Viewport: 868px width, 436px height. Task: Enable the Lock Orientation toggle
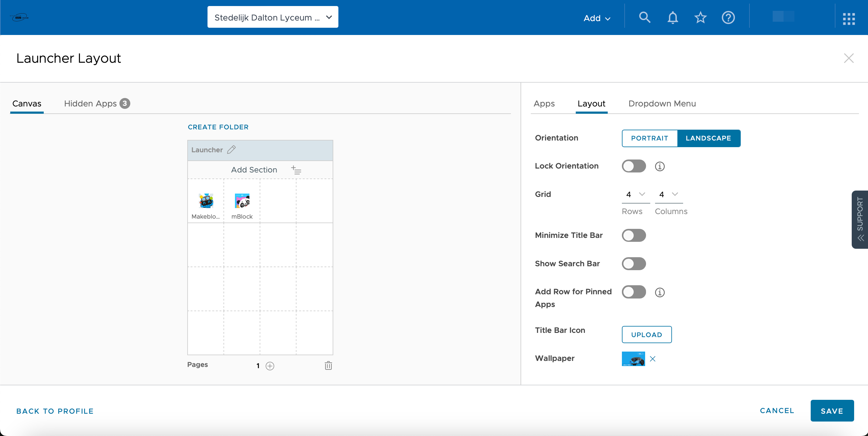pos(633,166)
